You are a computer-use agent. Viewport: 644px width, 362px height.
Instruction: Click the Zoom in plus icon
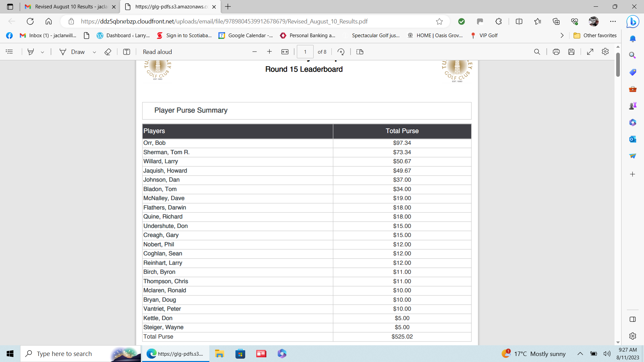coord(269,52)
